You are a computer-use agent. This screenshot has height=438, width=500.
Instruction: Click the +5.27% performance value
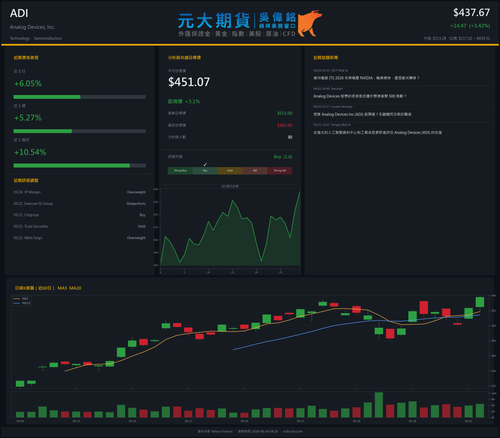(28, 118)
